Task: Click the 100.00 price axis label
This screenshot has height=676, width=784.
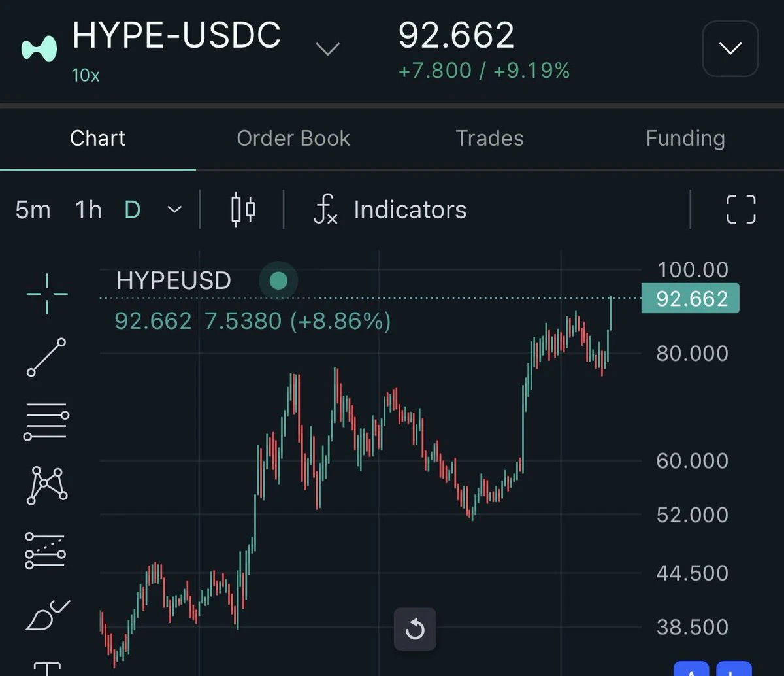Action: [x=693, y=269]
